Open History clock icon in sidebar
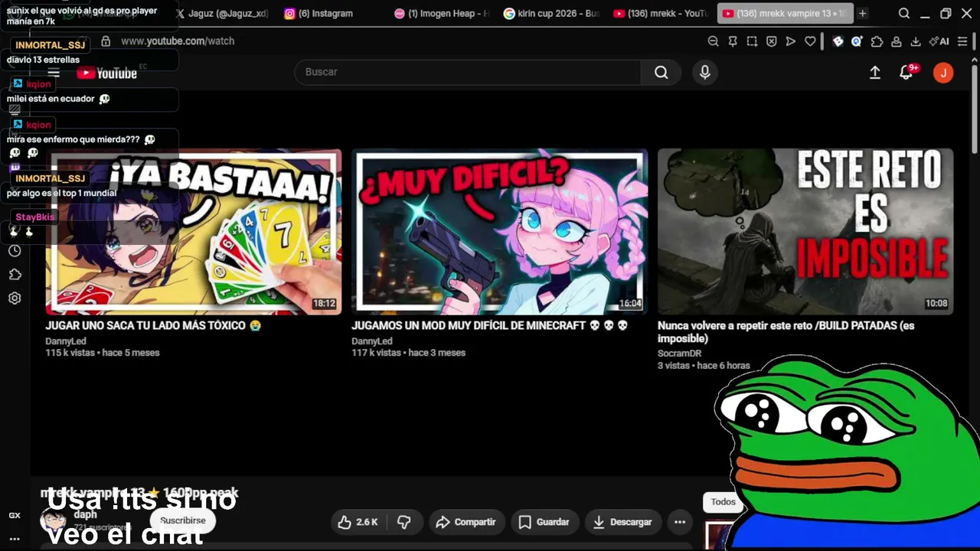The height and width of the screenshot is (551, 980). click(15, 250)
